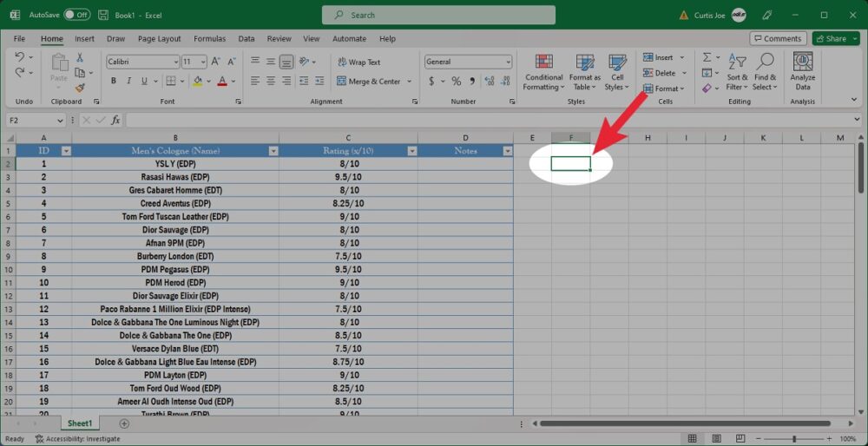Toggle Bold formatting

click(114, 81)
